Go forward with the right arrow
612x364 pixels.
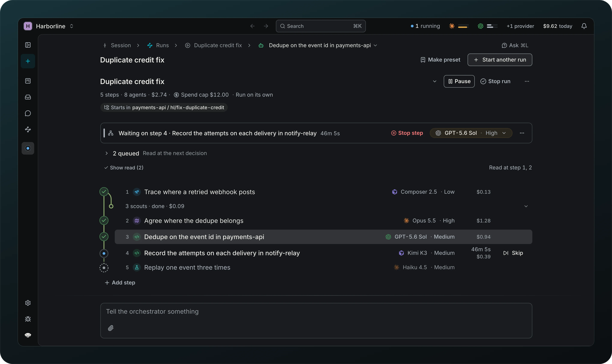(x=266, y=26)
